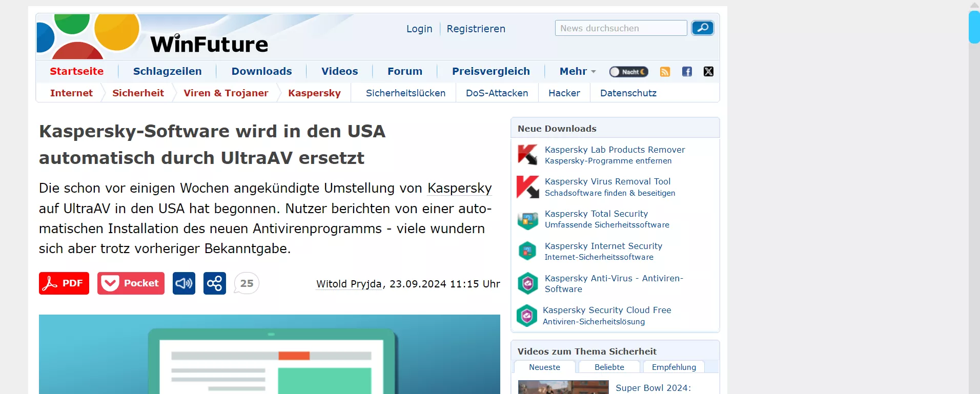
Task: Click the Registrieren link
Action: pyautogui.click(x=476, y=29)
